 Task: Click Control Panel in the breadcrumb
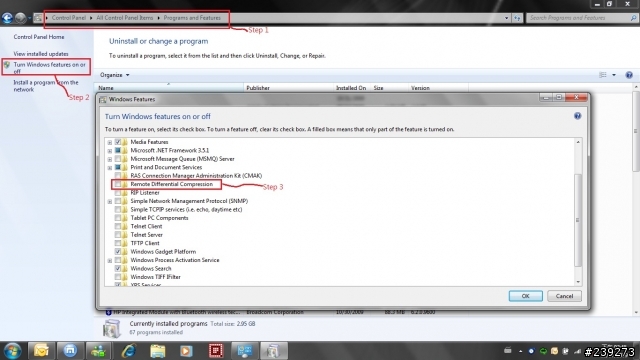click(x=69, y=18)
